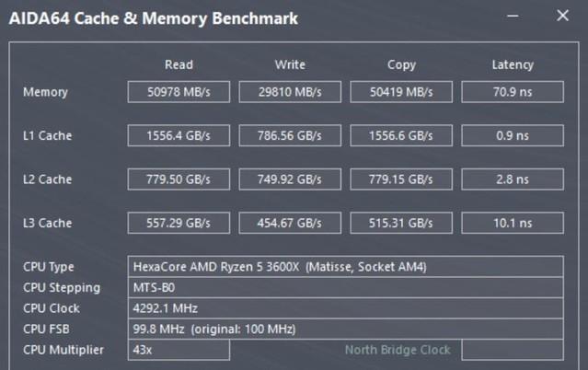Click the L3 Cache Read result
The height and width of the screenshot is (370, 588).
click(179, 223)
